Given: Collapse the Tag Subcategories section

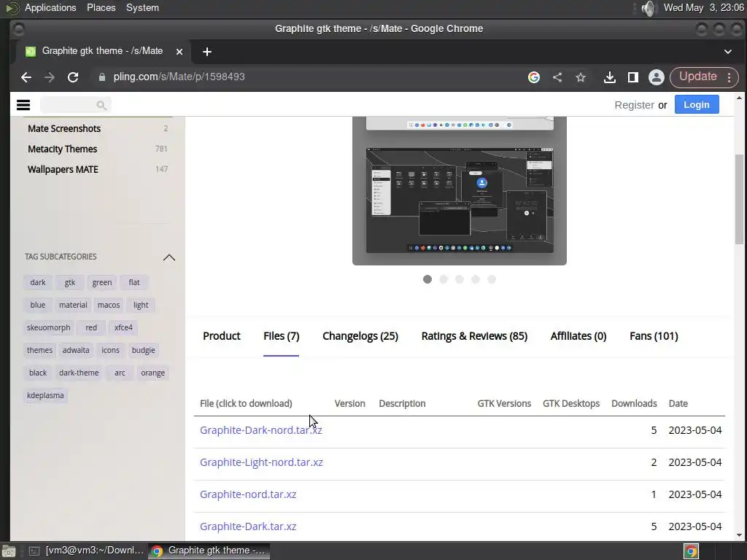Looking at the screenshot, I should pyautogui.click(x=169, y=257).
